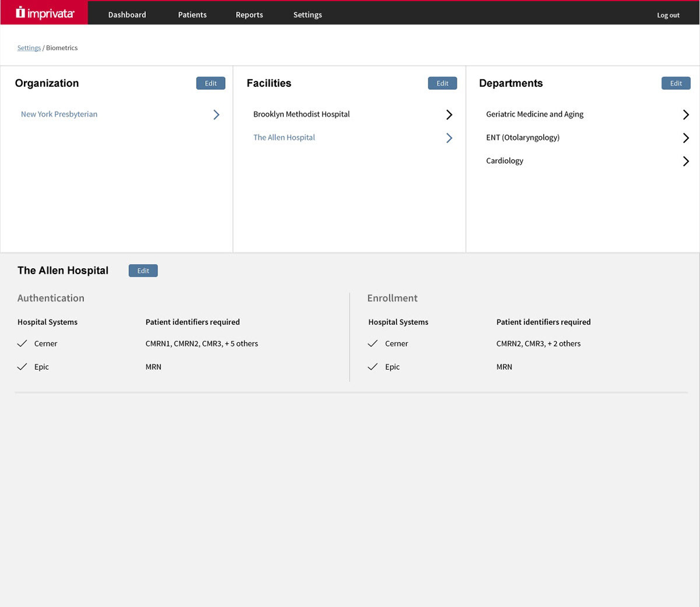This screenshot has height=607, width=700.
Task: Follow the Settings breadcrumb link
Action: coord(29,48)
